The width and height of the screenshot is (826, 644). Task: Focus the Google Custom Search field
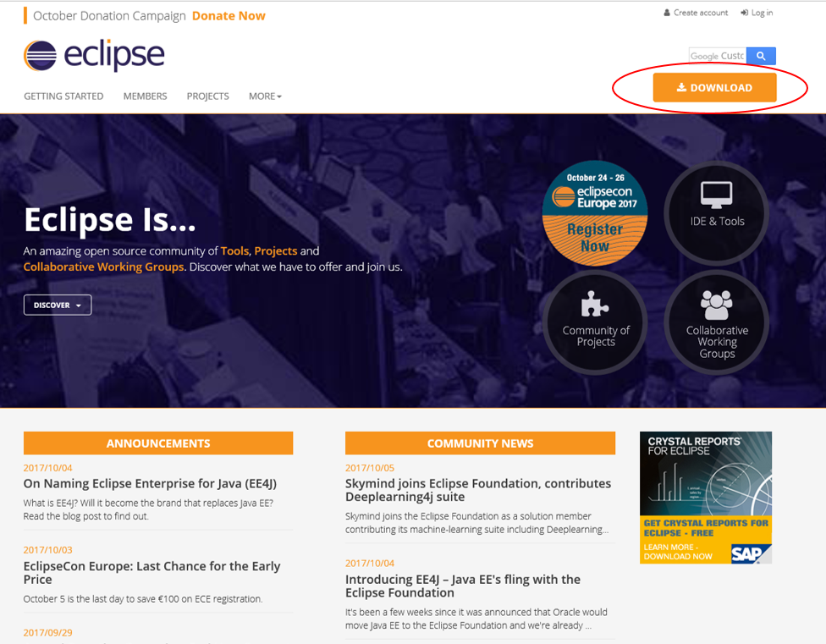(x=718, y=56)
